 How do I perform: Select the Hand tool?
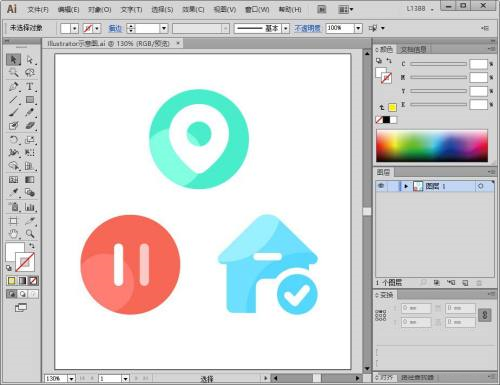pyautogui.click(x=13, y=234)
